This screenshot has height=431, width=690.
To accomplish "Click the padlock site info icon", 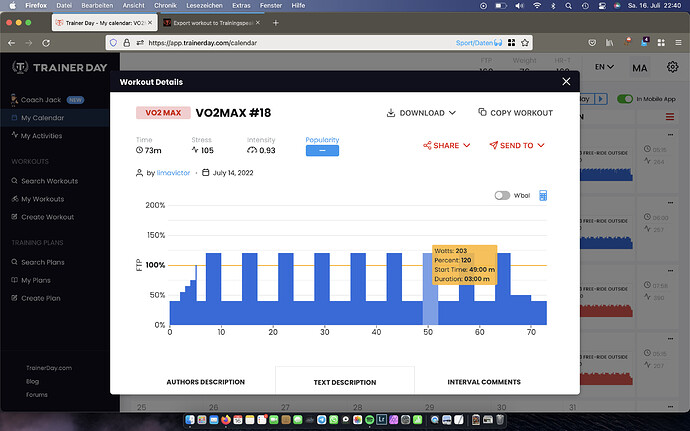I will (x=127, y=43).
